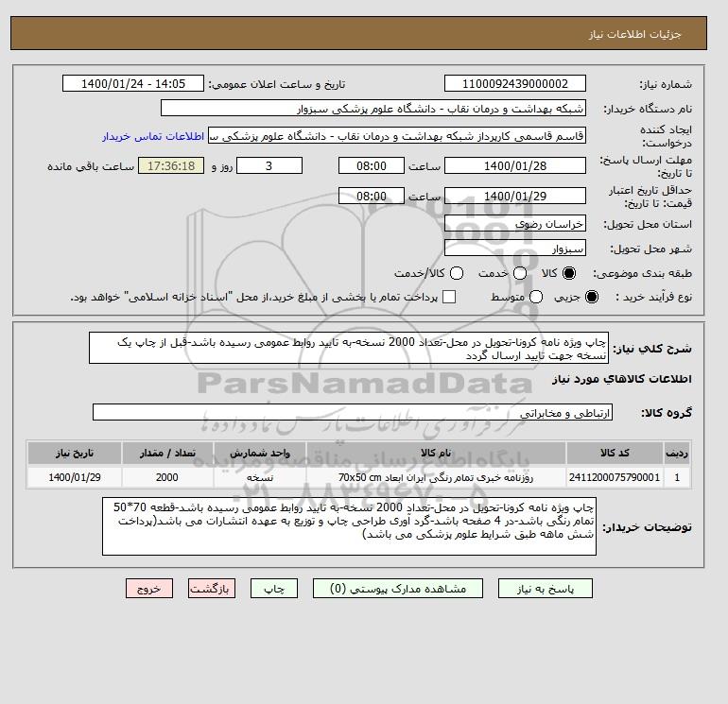Click the buyer organization name field
Image resolution: width=728 pixels, height=704 pixels.
373,108
